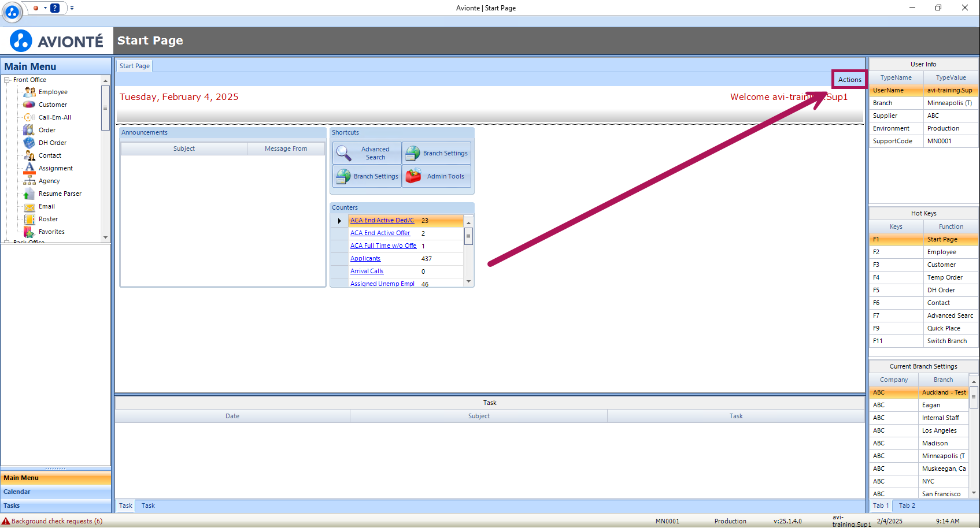
Task: Click the Date column header in Task grid
Action: pos(232,416)
